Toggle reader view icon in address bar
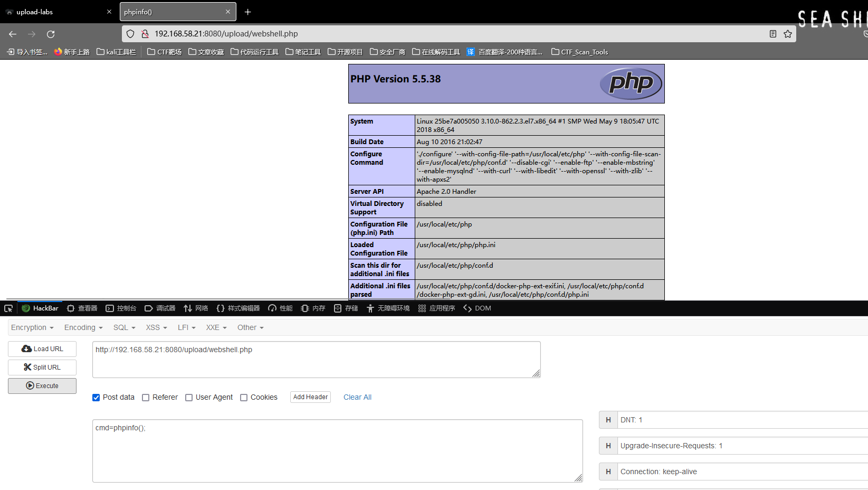Image resolution: width=868 pixels, height=490 pixels. pos(773,34)
